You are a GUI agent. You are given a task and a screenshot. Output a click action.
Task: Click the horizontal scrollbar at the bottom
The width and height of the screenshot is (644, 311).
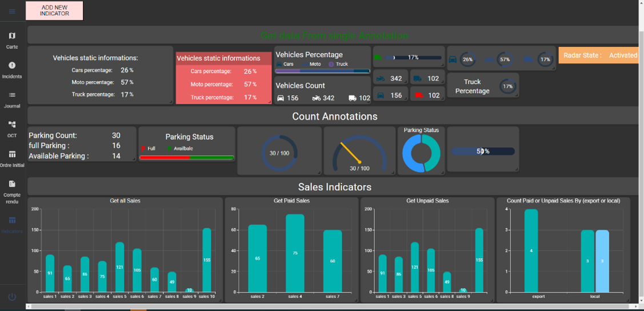[x=331, y=307]
